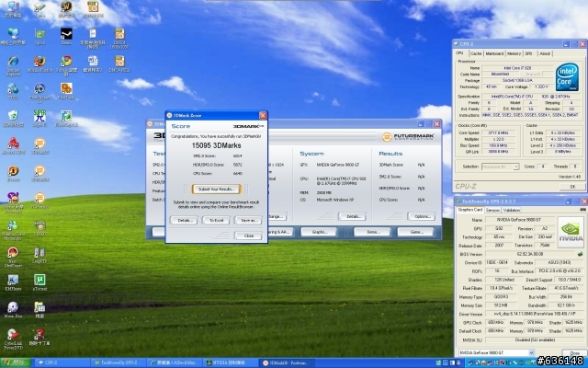This screenshot has width=588, height=368.
Task: Open the SPD tab in CPU-Z
Action: (x=528, y=53)
